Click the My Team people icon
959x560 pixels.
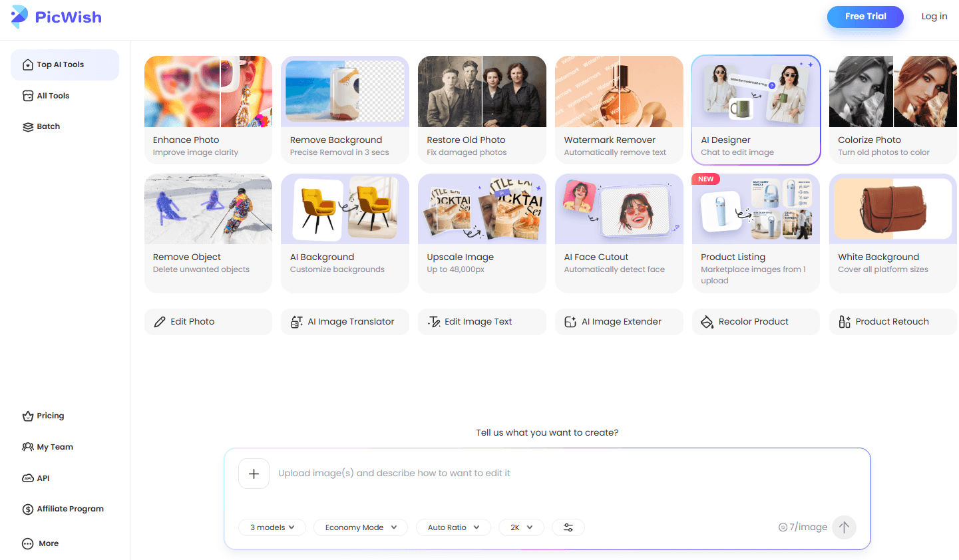point(28,447)
